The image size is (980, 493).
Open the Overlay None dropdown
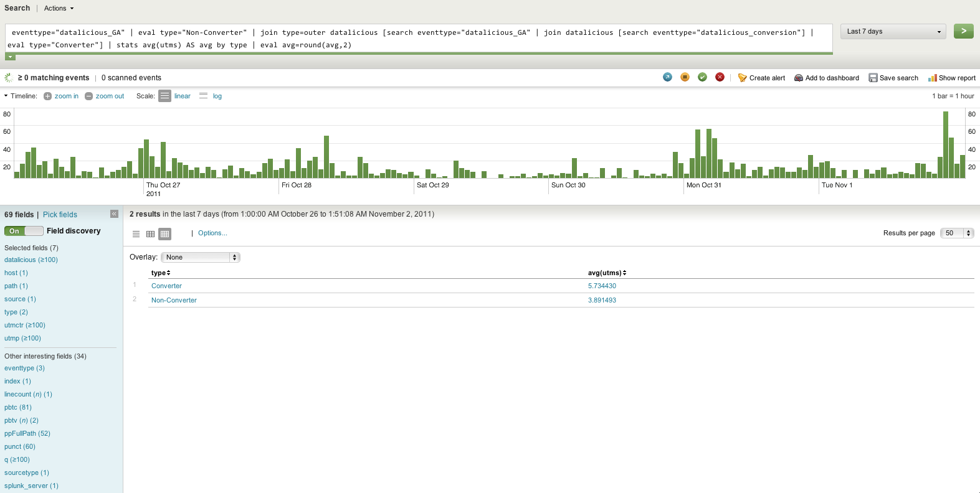tap(200, 257)
